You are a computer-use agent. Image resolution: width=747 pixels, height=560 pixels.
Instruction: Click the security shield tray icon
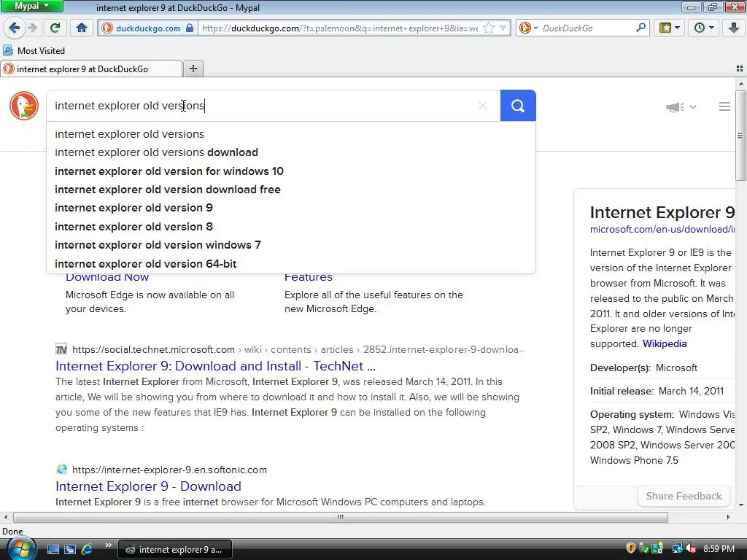631,548
